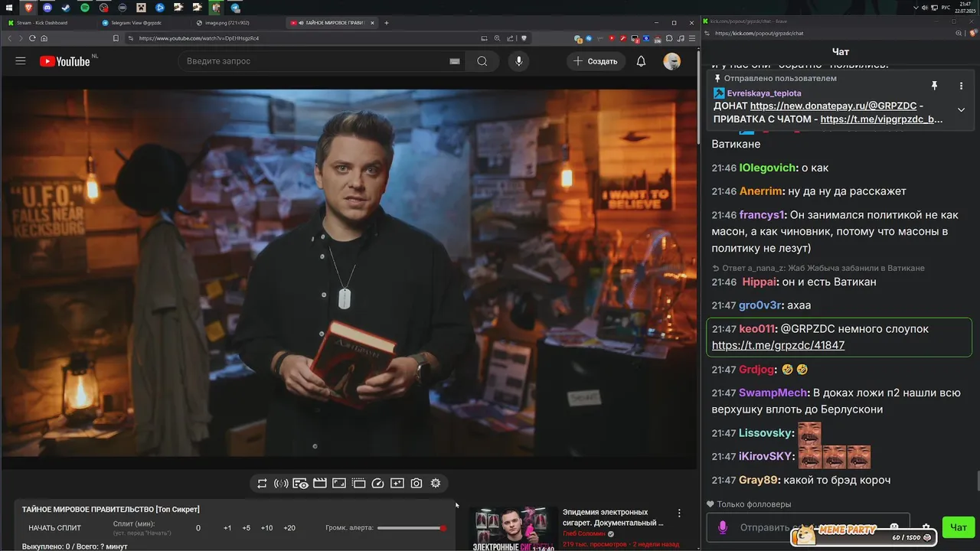The width and height of the screenshot is (980, 551).
Task: Open the t.me/grpzdc/41847 link
Action: click(x=778, y=345)
